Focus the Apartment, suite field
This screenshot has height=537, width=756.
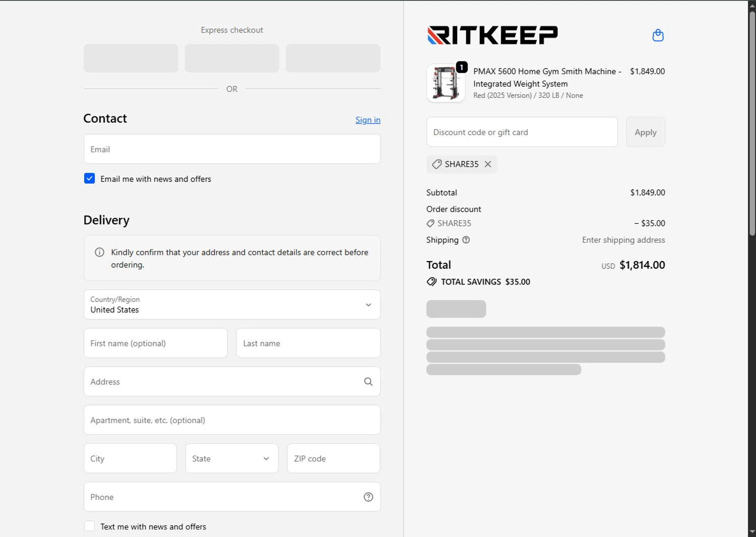pos(232,420)
